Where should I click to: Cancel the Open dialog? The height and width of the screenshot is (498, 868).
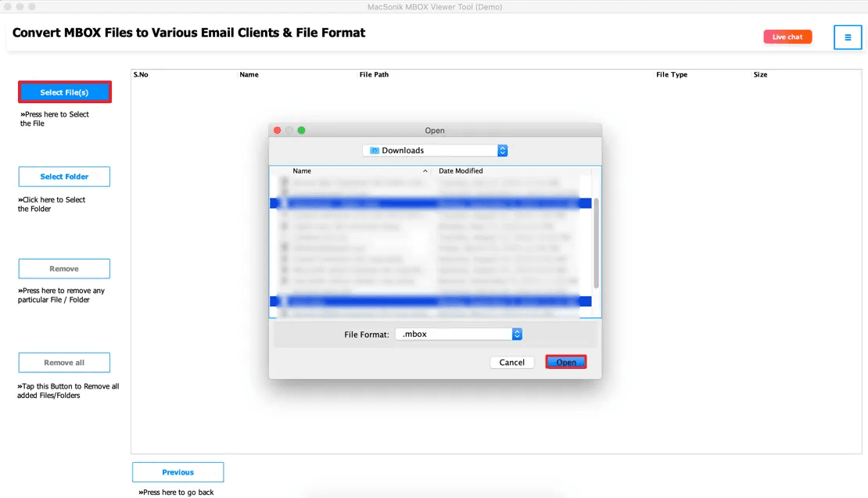tap(511, 362)
